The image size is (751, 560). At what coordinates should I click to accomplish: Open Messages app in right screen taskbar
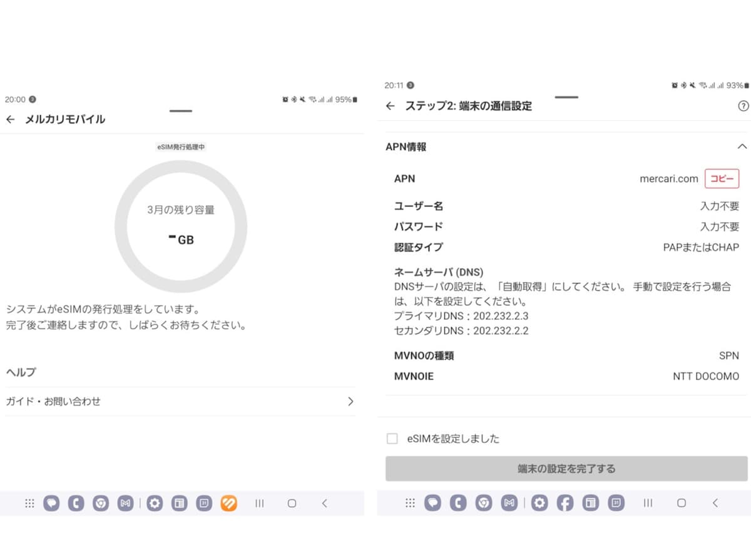point(432,503)
